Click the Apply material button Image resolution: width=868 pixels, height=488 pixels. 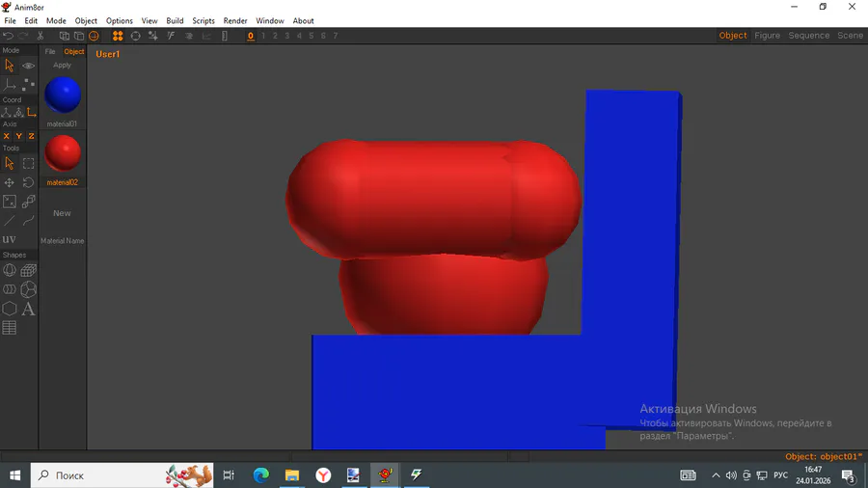tap(62, 66)
